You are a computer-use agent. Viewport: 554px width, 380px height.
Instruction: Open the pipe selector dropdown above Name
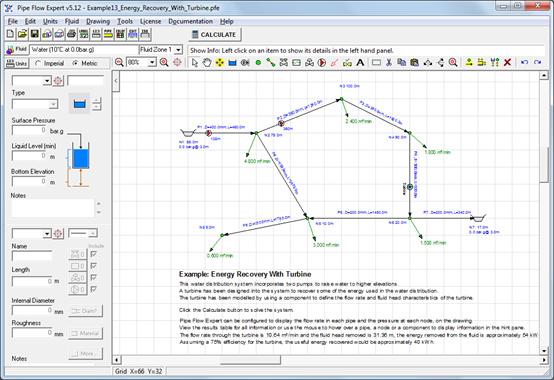pyautogui.click(x=47, y=233)
